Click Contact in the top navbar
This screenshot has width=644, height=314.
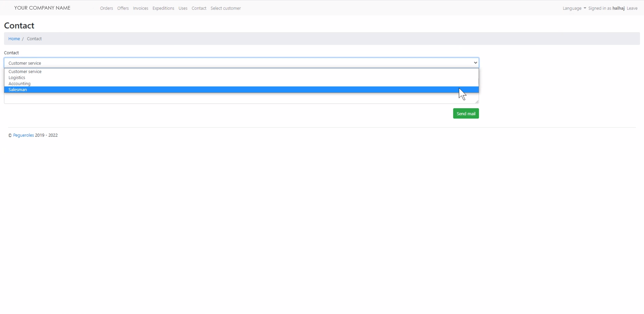click(x=199, y=8)
